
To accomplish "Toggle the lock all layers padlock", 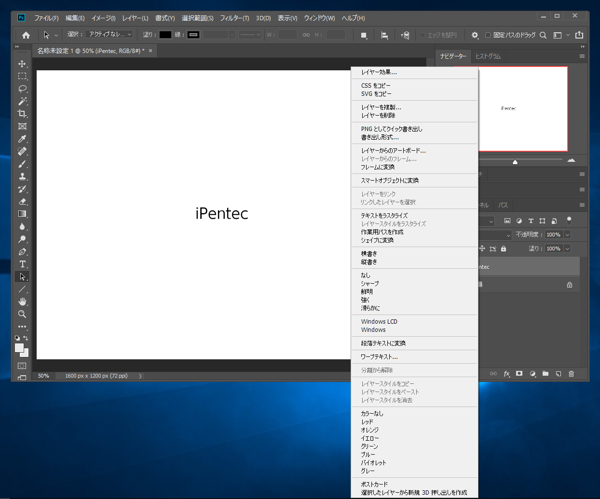I will tap(504, 249).
